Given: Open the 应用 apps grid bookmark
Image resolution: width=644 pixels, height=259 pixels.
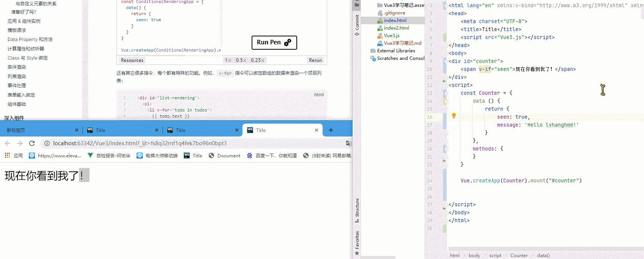Looking at the screenshot, I should coord(14,155).
